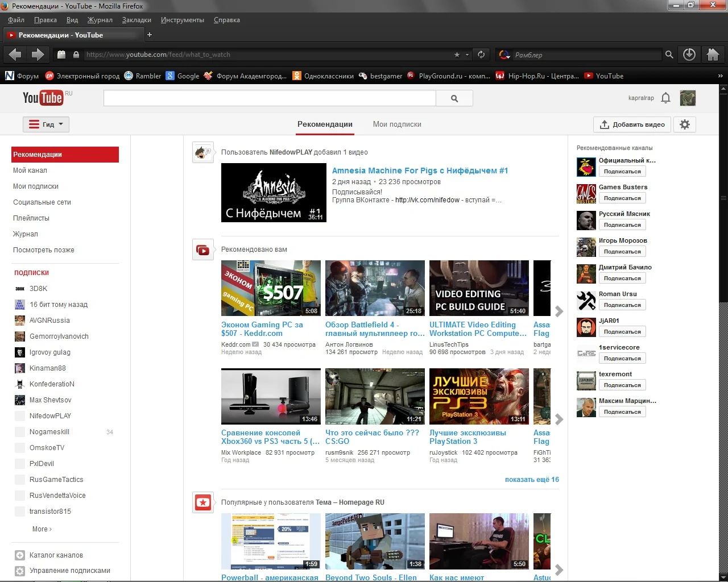Reload the page with the refresh icon
Screen dimensions: 728x582
481,55
